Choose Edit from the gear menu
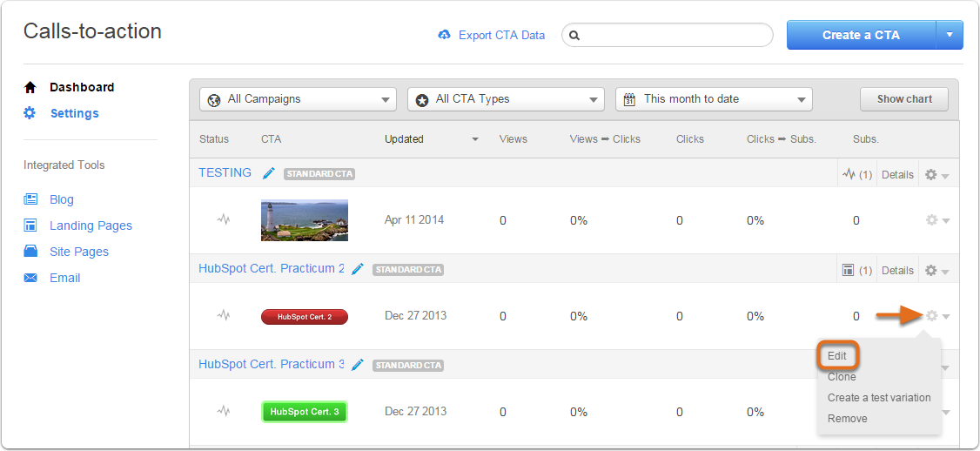 click(837, 356)
